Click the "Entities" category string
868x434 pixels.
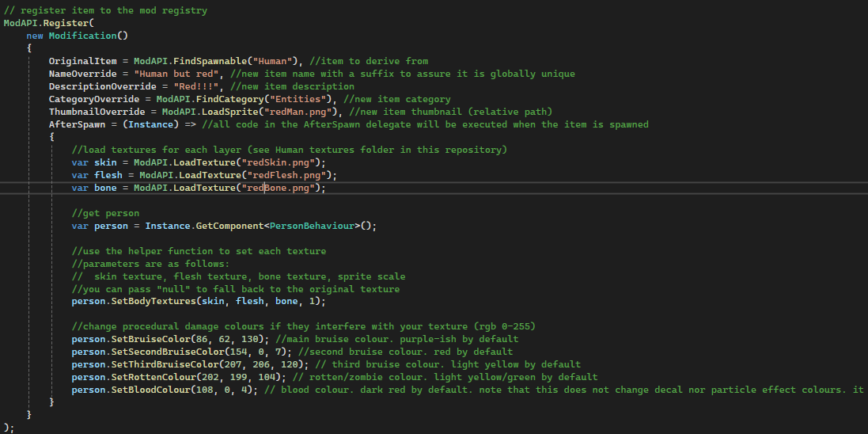(x=294, y=99)
